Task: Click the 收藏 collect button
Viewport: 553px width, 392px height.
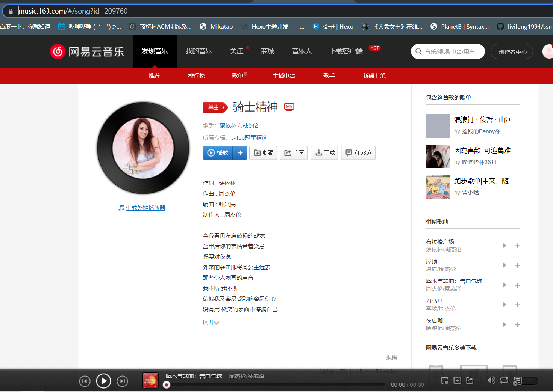Action: 264,153
